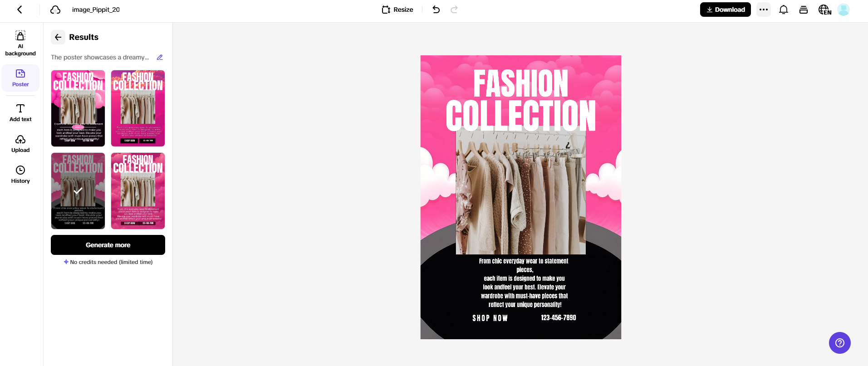Open the user profile avatar menu
This screenshot has height=366, width=868.
(843, 10)
